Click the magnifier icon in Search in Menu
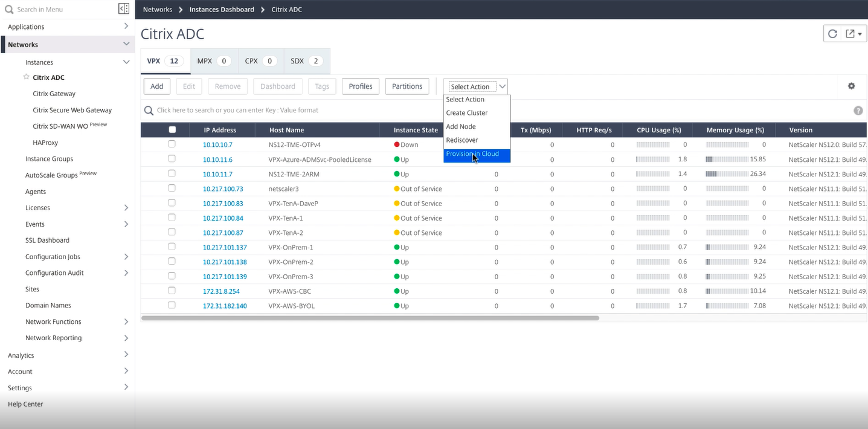868x429 pixels. [9, 9]
